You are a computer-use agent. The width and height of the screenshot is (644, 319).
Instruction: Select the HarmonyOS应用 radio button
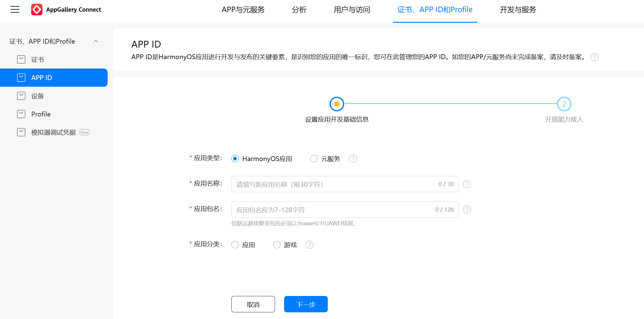tap(235, 159)
